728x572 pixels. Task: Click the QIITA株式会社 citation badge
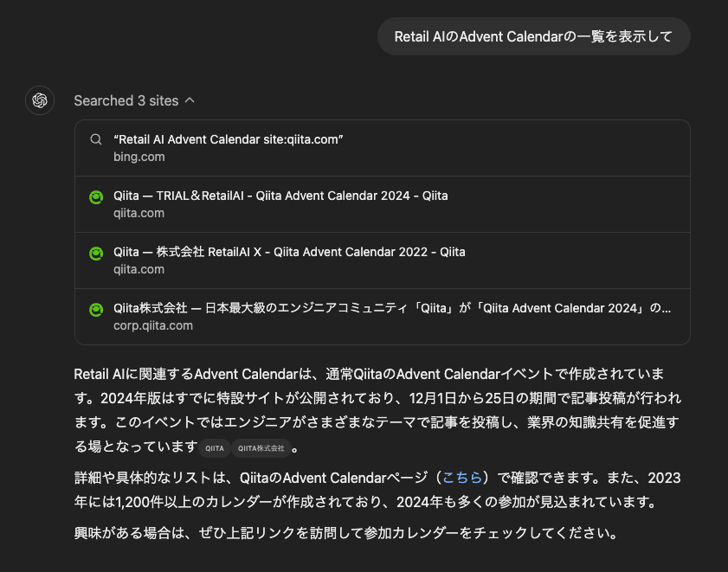(263, 448)
